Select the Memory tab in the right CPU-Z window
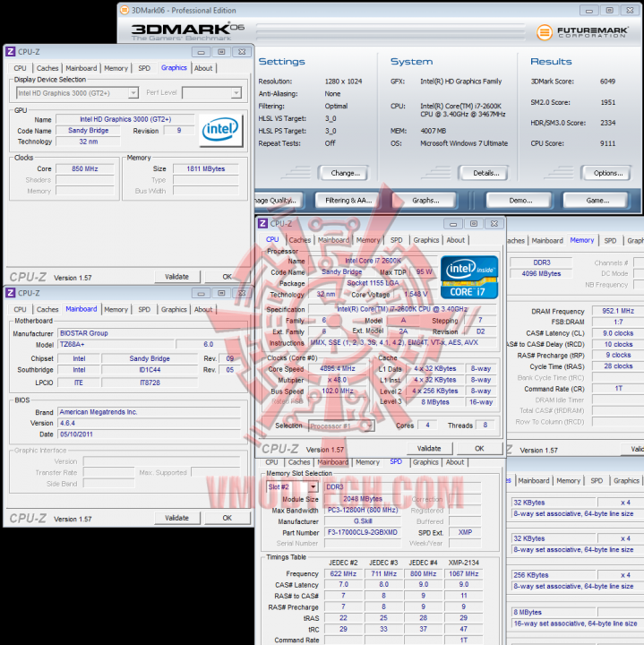 coord(582,240)
